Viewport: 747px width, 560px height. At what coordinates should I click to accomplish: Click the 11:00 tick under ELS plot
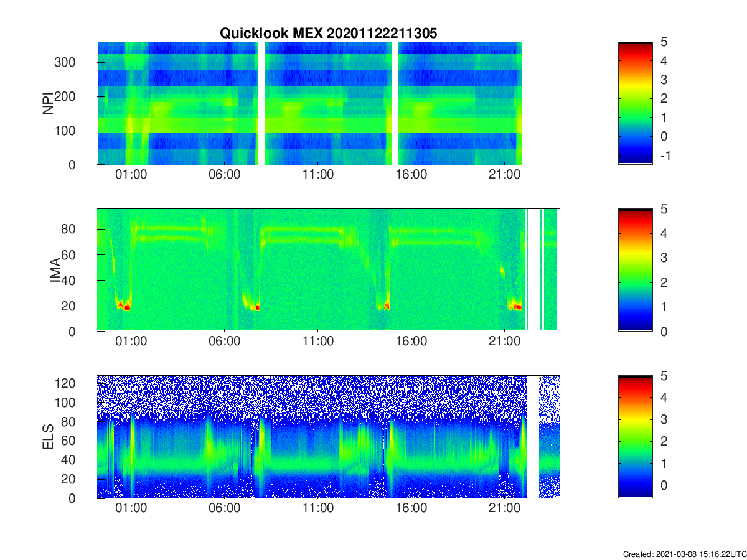click(x=317, y=508)
